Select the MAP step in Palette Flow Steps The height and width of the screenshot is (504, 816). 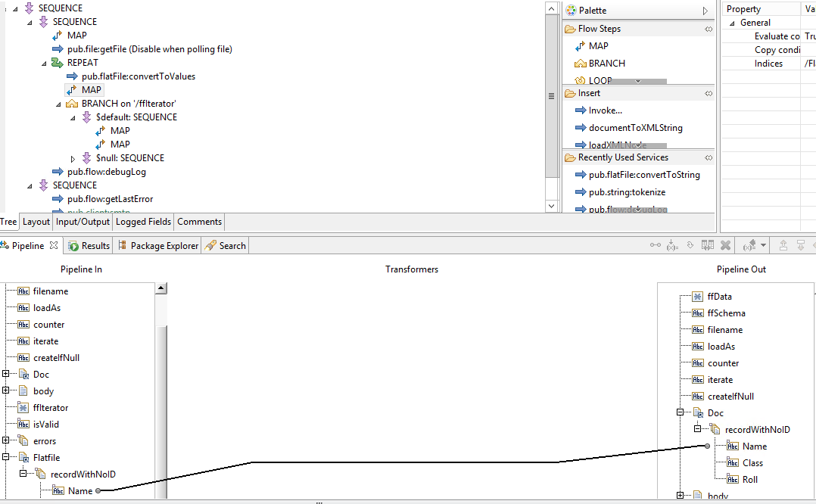592,45
